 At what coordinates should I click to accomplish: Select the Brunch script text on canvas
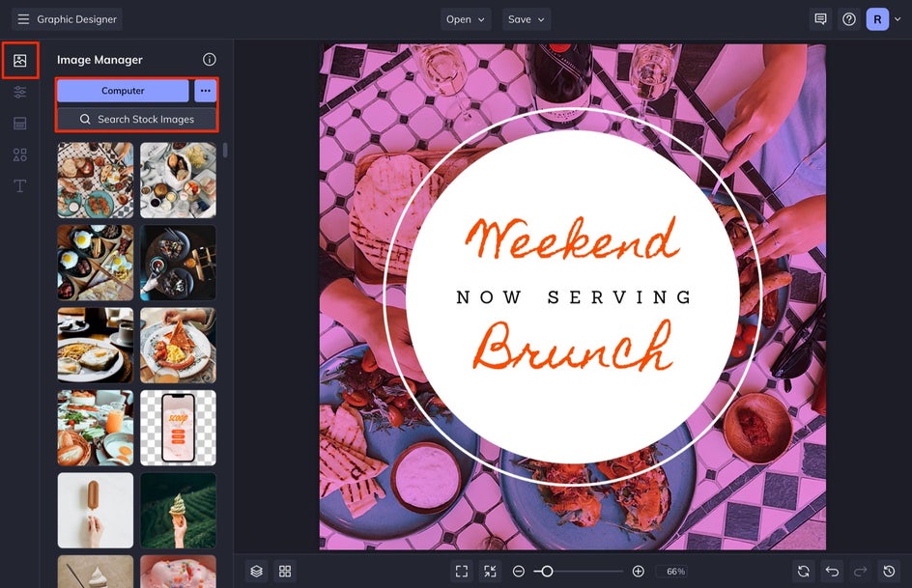[574, 347]
